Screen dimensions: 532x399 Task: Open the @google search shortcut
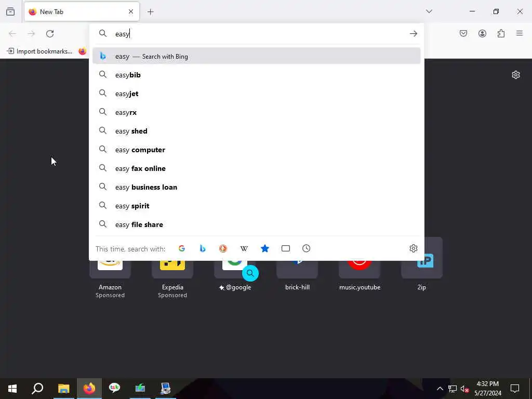(235, 276)
